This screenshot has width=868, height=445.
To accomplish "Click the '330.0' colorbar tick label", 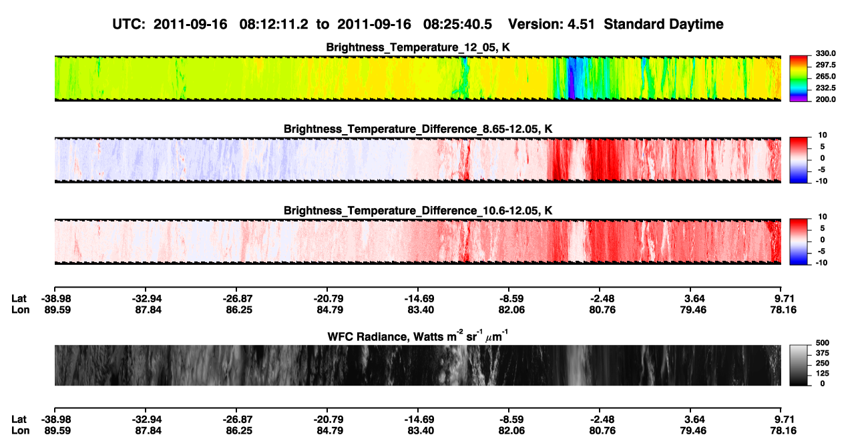I will tap(826, 53).
